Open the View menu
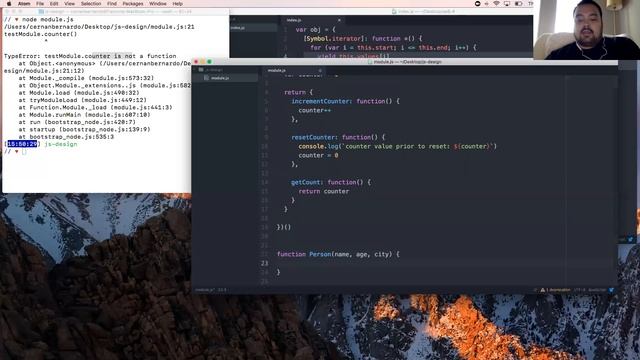 (x=69, y=3)
